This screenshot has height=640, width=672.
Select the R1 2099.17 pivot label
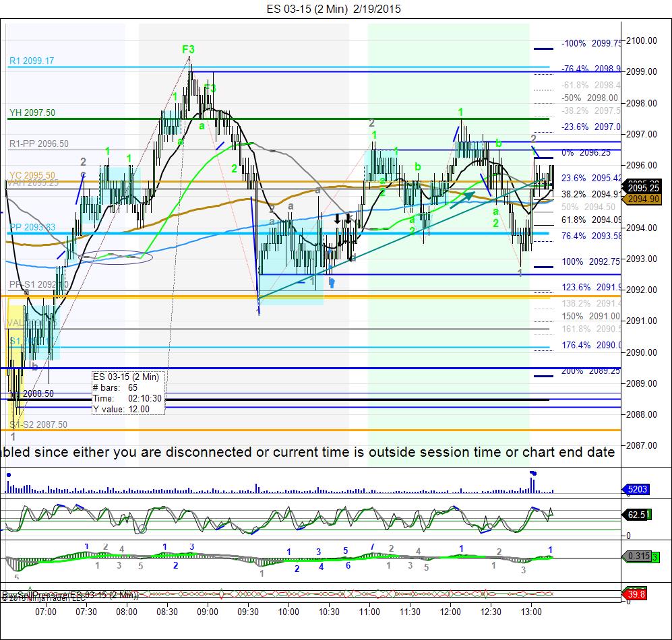pyautogui.click(x=32, y=61)
